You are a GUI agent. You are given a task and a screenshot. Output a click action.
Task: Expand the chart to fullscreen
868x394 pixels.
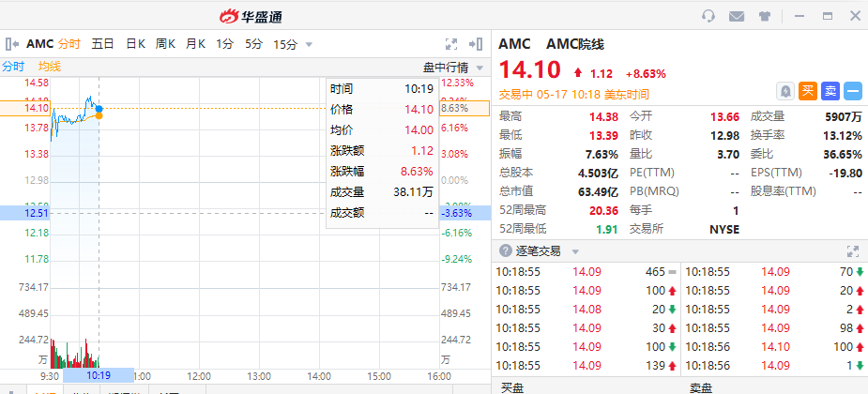(451, 43)
